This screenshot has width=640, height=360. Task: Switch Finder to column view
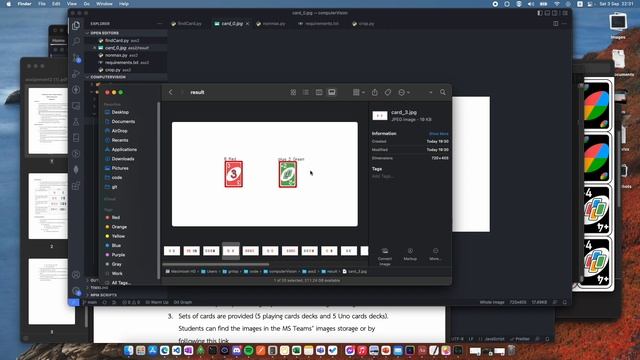tap(319, 92)
